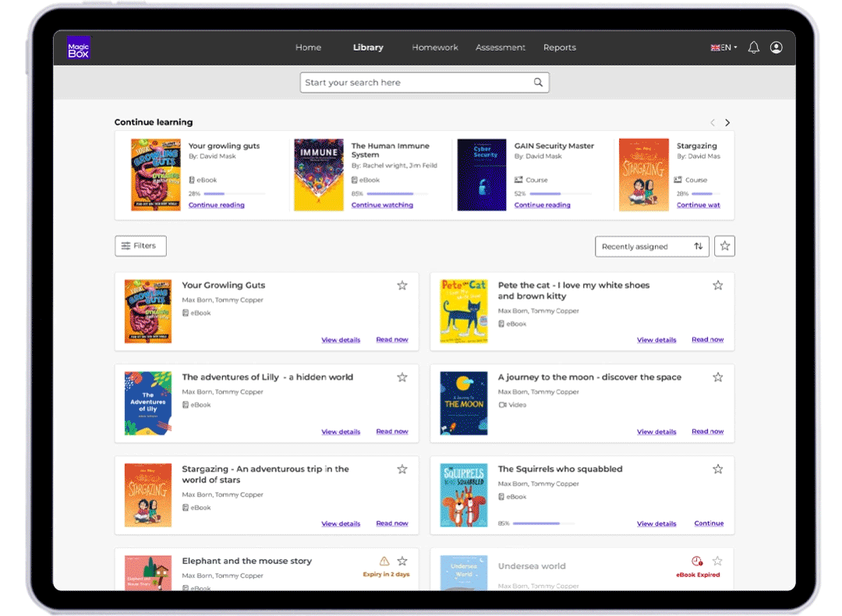842x616 pixels.
Task: Favorite Elephant and the mouse story
Action: click(402, 561)
